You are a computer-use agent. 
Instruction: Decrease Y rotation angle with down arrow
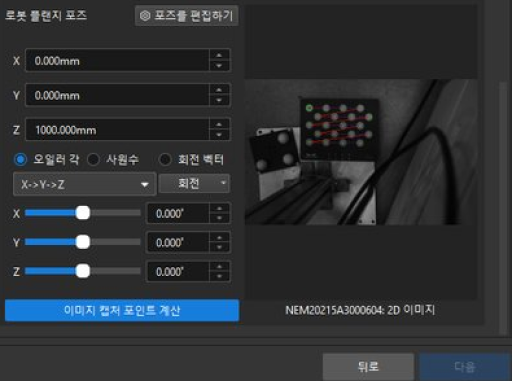pyautogui.click(x=219, y=247)
